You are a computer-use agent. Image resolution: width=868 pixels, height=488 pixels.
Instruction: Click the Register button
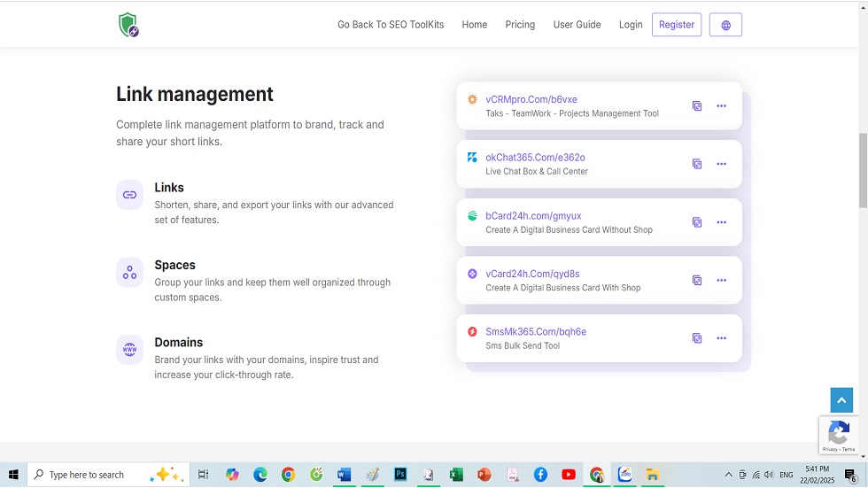click(x=677, y=25)
